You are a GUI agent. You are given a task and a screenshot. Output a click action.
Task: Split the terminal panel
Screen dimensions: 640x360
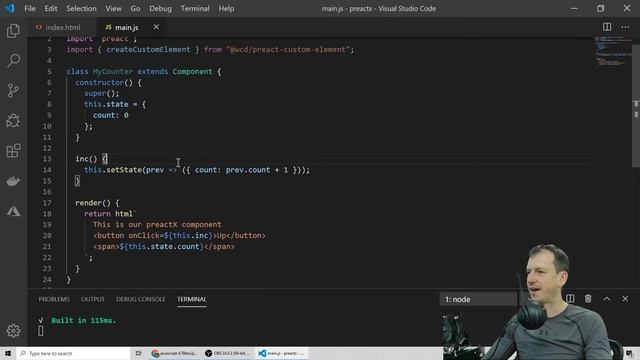pyautogui.click(x=570, y=299)
